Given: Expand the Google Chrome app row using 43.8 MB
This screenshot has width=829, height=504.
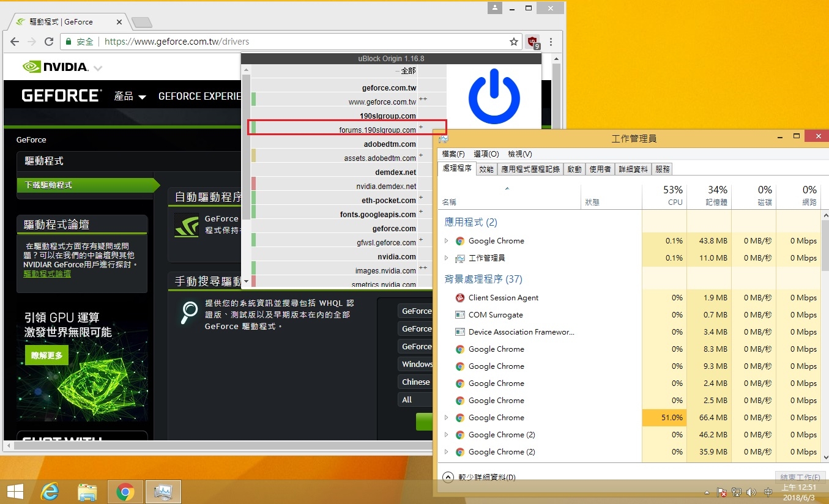Looking at the screenshot, I should pos(447,241).
